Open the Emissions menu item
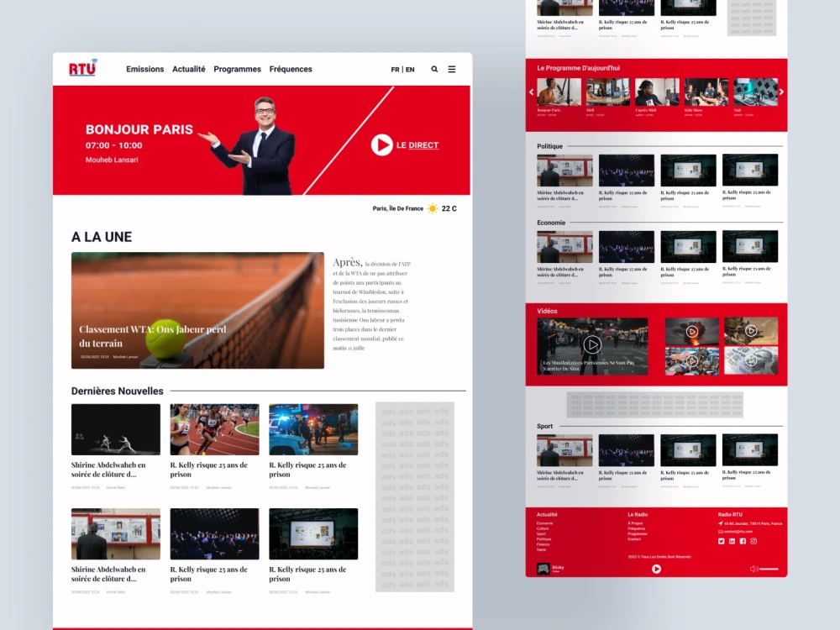The image size is (840, 630). [145, 69]
